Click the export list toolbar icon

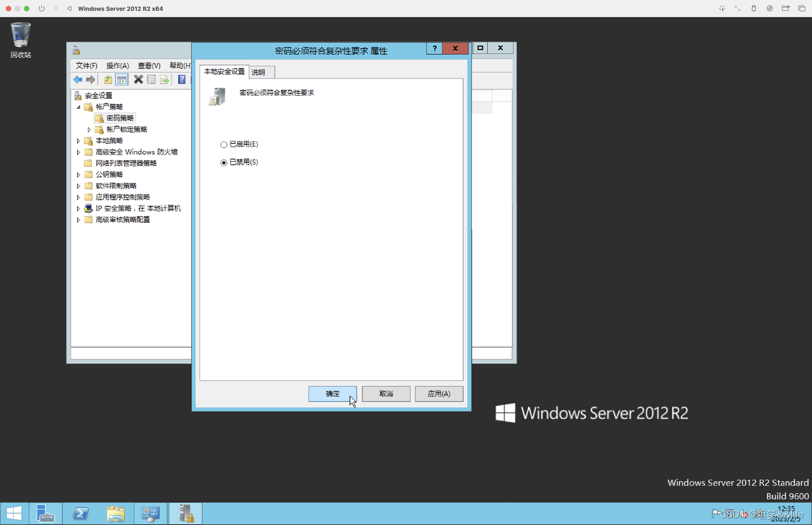(165, 80)
